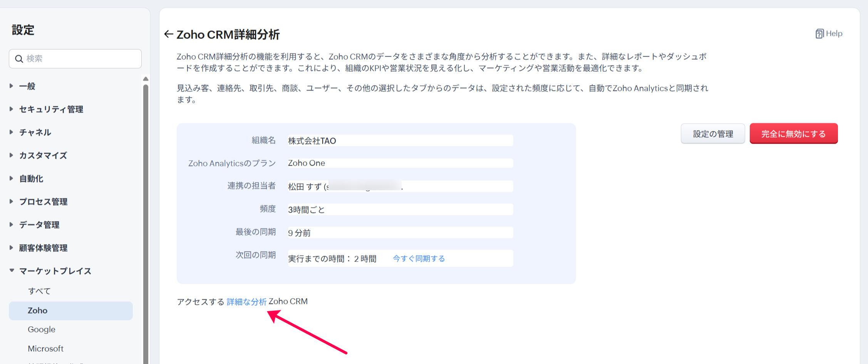The image size is (868, 364).
Task: Expand the チャネル section
Action: coord(35,133)
